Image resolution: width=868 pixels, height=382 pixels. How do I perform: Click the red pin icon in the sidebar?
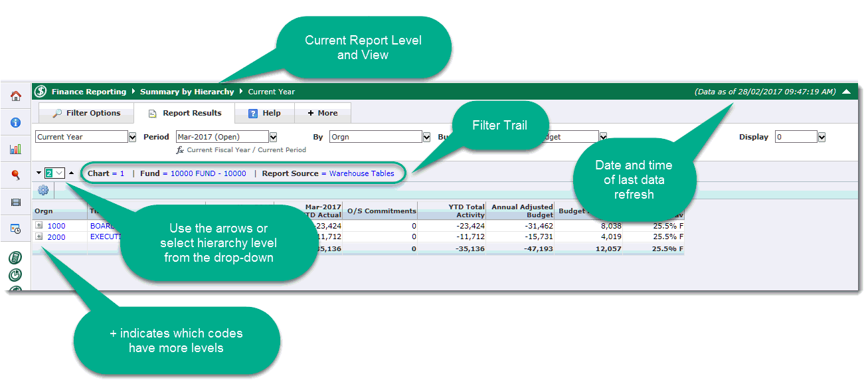pyautogui.click(x=16, y=175)
